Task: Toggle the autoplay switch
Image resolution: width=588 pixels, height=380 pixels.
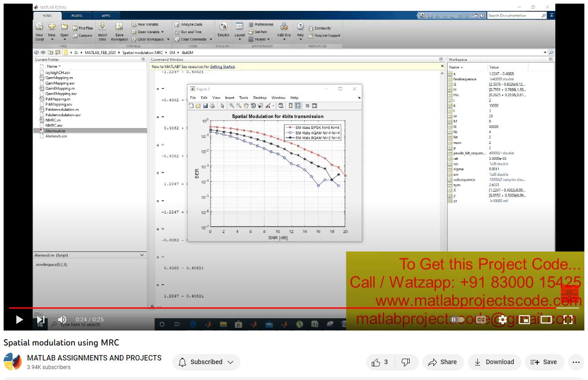Action: coord(457,320)
